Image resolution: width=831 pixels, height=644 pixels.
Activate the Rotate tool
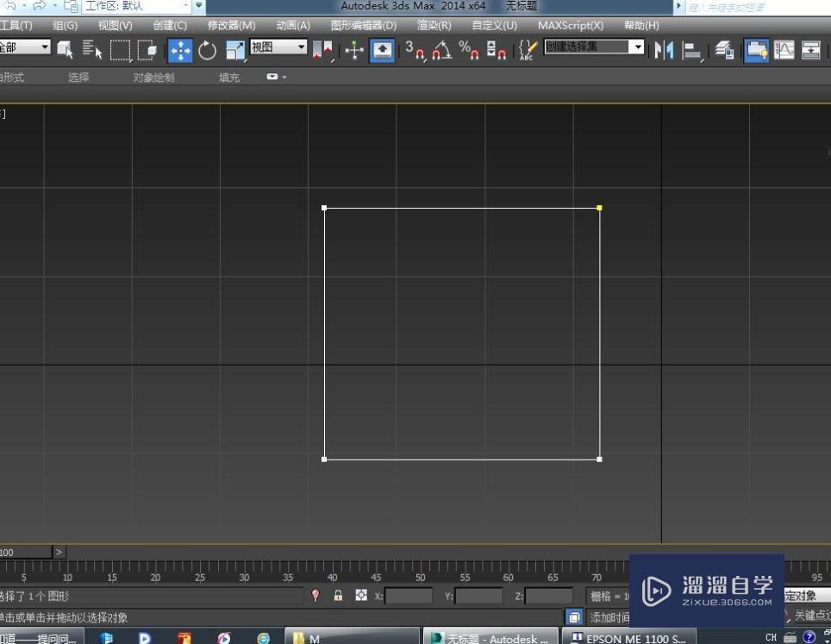click(207, 50)
